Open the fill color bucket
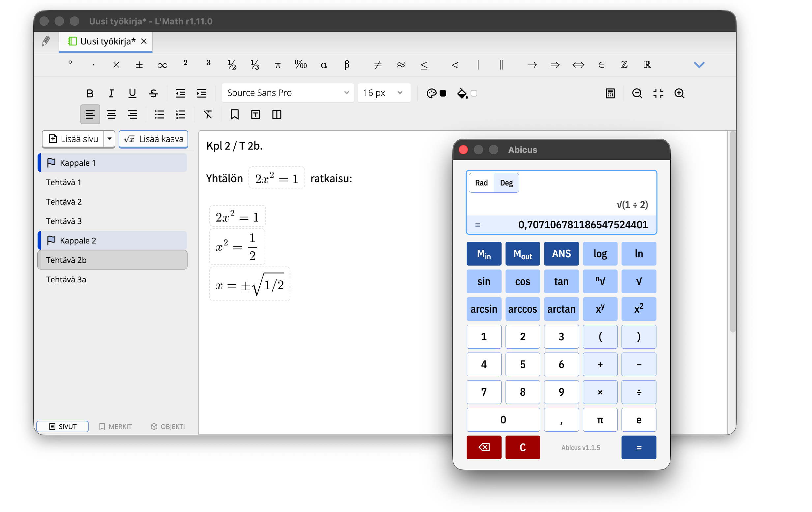The height and width of the screenshot is (512, 812). click(462, 93)
